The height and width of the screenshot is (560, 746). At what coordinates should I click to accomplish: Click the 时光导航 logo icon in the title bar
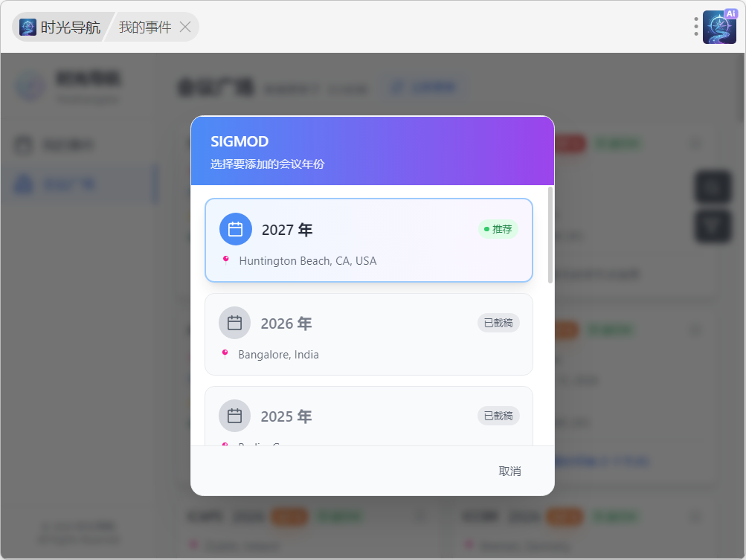pos(28,28)
